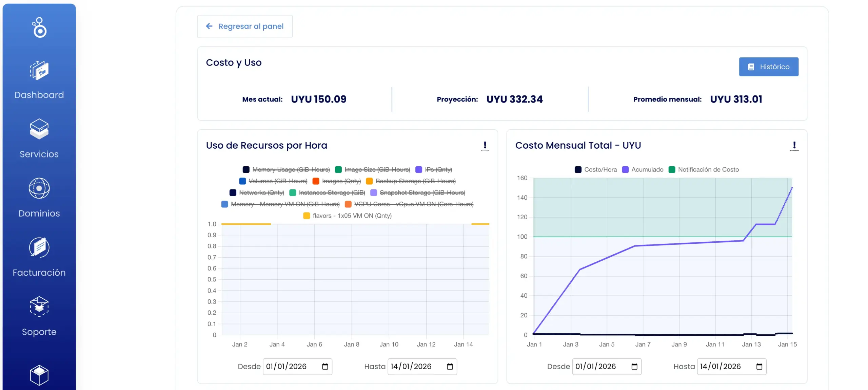Image resolution: width=868 pixels, height=390 pixels.
Task: Open the Dashboard sidebar icon
Action: point(39,71)
